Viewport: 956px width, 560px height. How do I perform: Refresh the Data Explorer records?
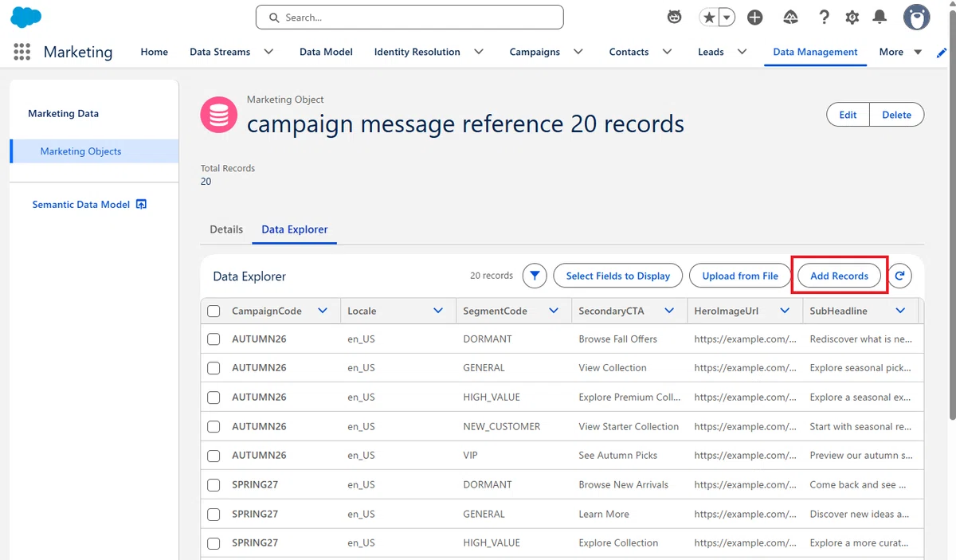tap(899, 276)
